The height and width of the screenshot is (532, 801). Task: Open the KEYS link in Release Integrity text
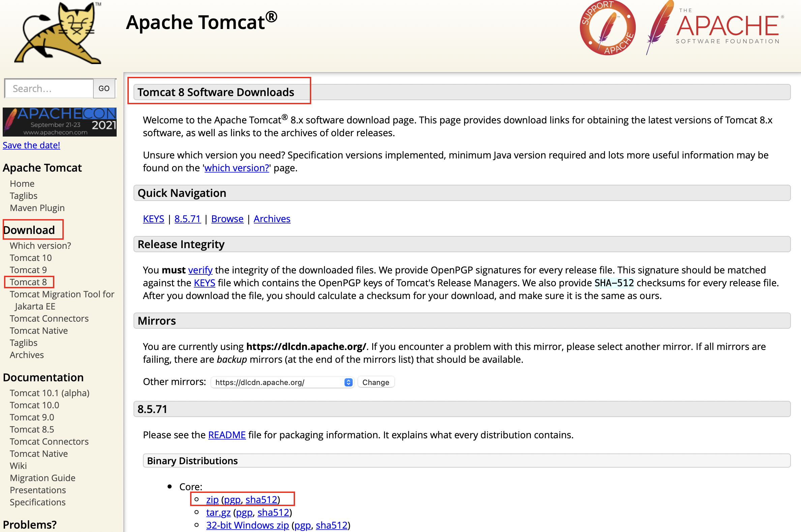pos(205,283)
